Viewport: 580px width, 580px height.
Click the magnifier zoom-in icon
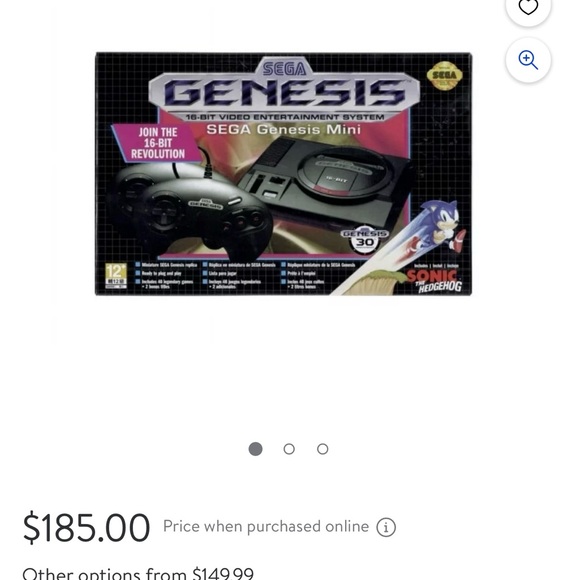528,60
